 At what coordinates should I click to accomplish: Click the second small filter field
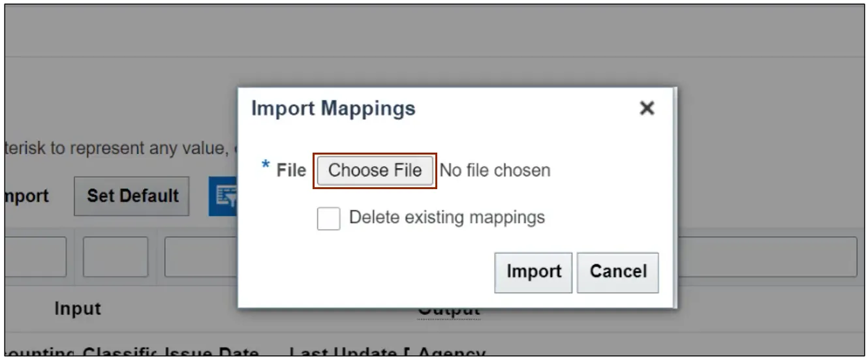tap(116, 257)
